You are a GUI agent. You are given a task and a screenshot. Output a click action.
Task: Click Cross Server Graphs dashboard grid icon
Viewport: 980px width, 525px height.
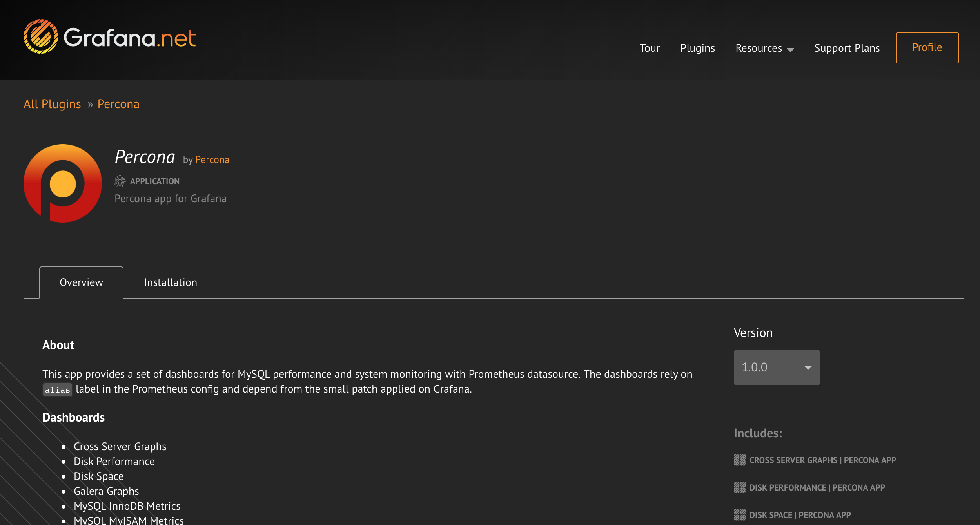click(x=739, y=460)
